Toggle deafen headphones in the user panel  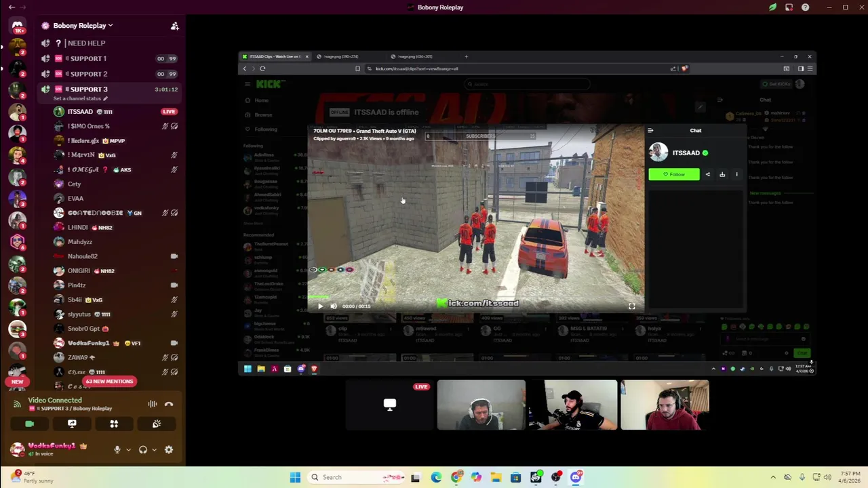tap(143, 450)
